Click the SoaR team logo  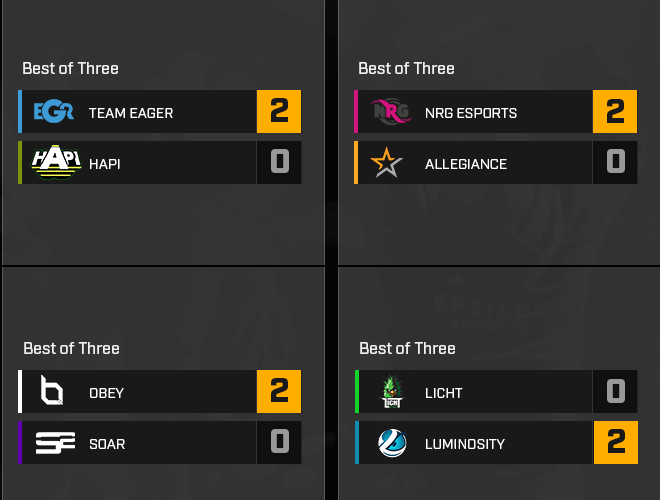pos(54,442)
